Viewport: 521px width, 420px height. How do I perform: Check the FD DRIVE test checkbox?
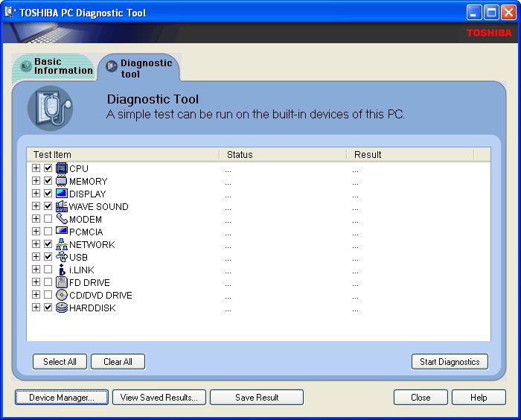48,282
